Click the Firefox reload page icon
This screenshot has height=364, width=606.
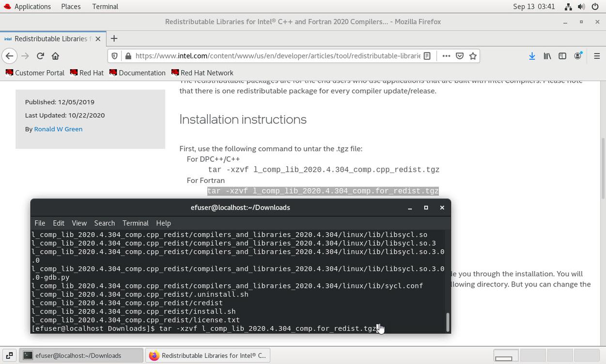[40, 56]
